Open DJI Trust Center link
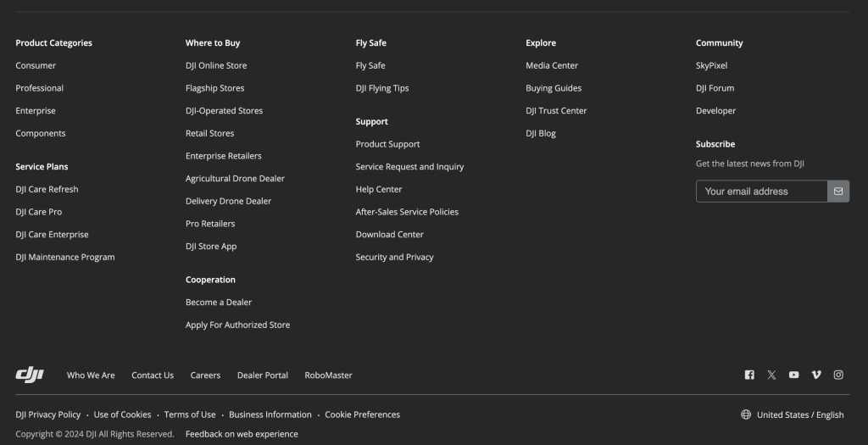This screenshot has width=868, height=445. click(x=556, y=111)
